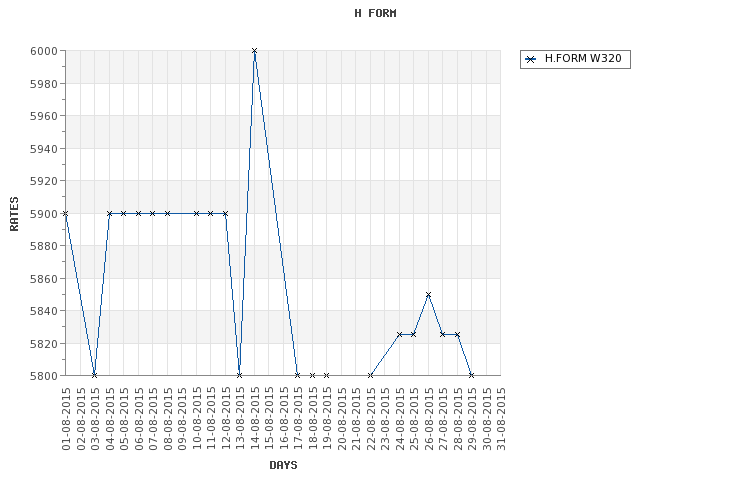750x500 pixels.
Task: Select the 5900 data point on 04-08-2015
Action: (110, 213)
